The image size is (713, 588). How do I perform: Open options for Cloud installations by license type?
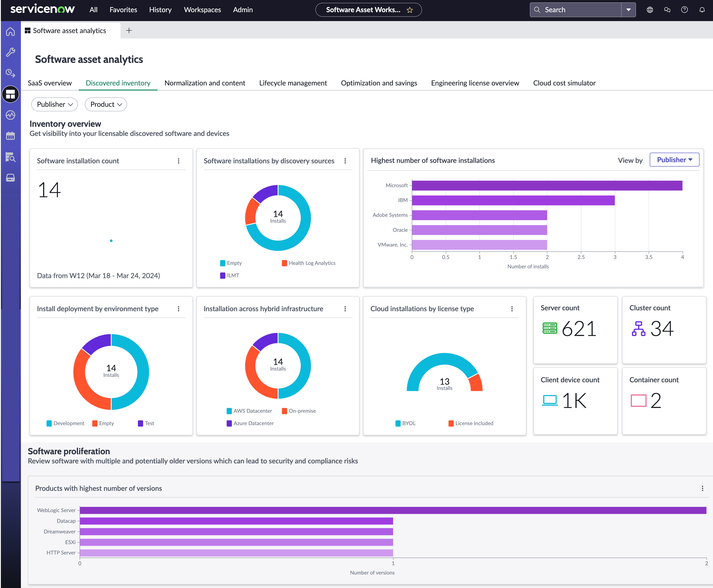pyautogui.click(x=512, y=309)
